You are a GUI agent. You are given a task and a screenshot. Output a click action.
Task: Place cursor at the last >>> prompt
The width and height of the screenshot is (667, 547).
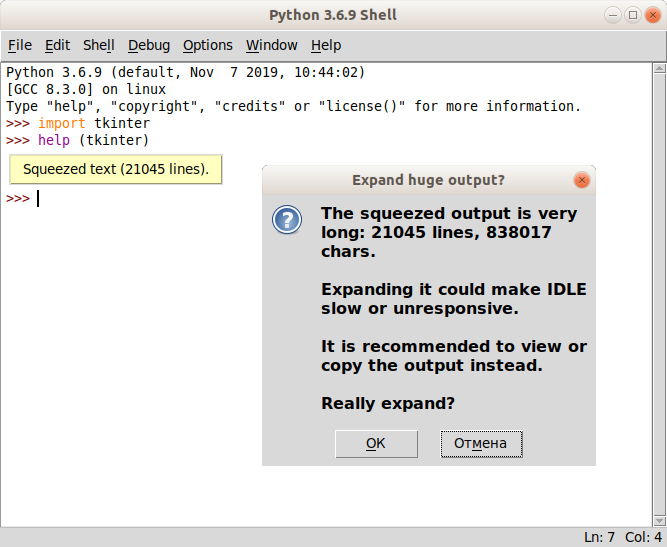point(38,199)
